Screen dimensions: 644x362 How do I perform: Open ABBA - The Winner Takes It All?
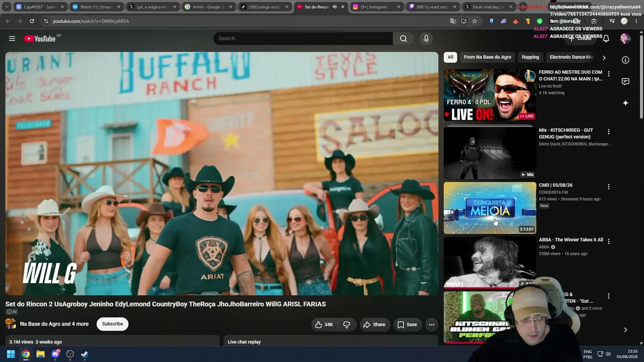[x=571, y=240]
